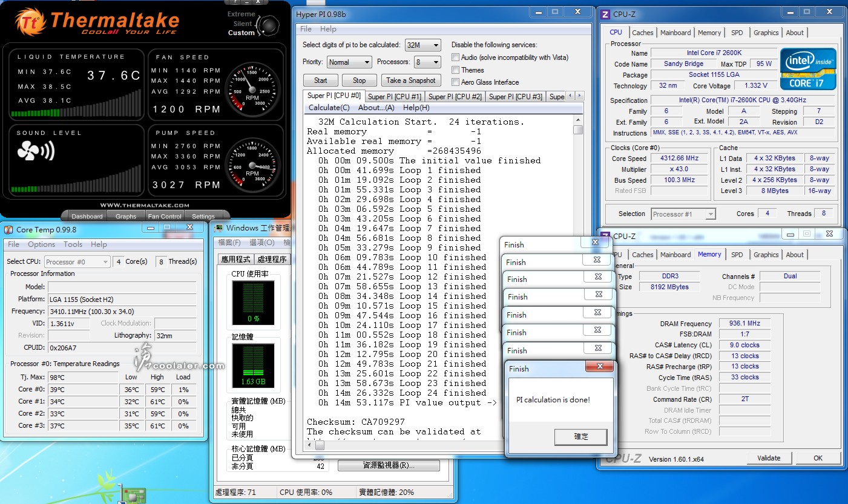Click the CPU-Z OK button

(818, 458)
